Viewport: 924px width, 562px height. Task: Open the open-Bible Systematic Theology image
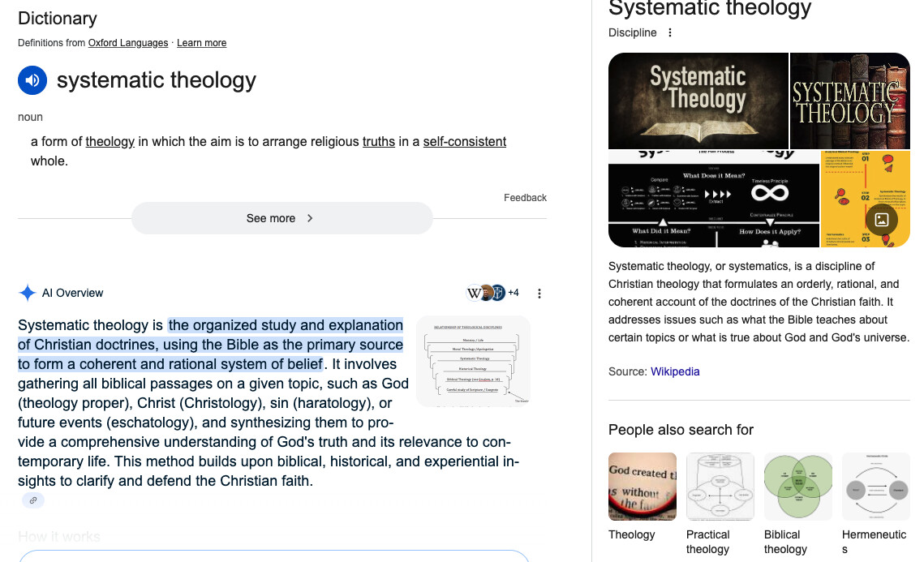(x=698, y=101)
